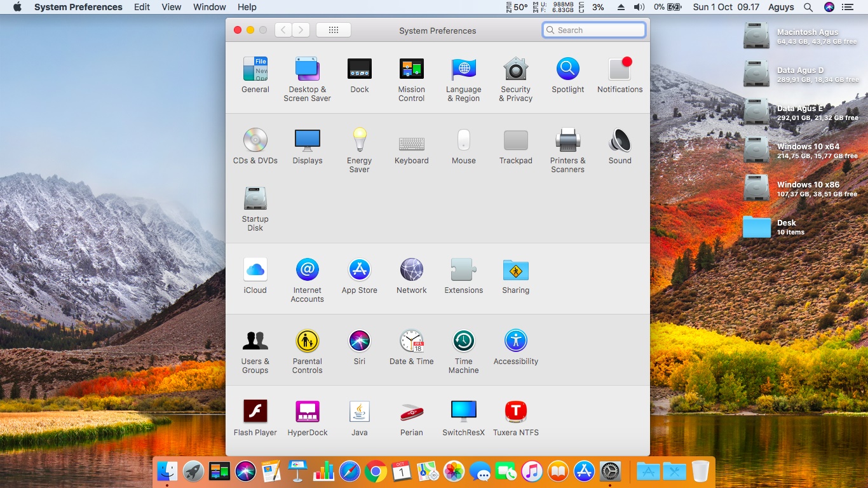Open the Accessibility preferences pane
868x488 pixels.
pyautogui.click(x=516, y=348)
